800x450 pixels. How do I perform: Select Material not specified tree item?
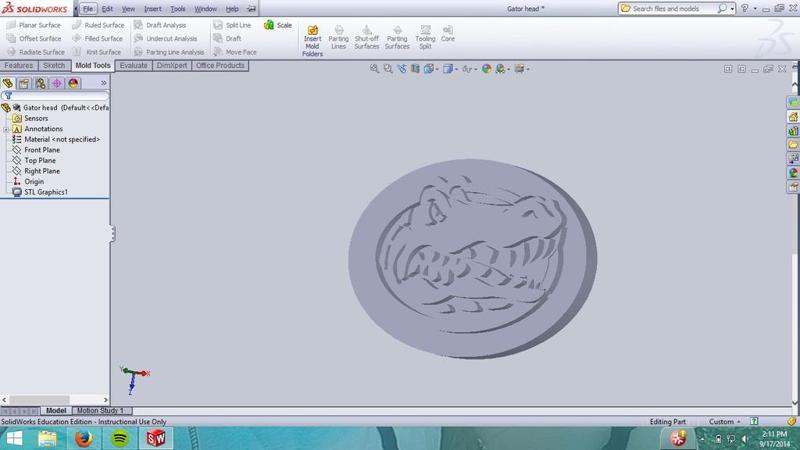56,139
